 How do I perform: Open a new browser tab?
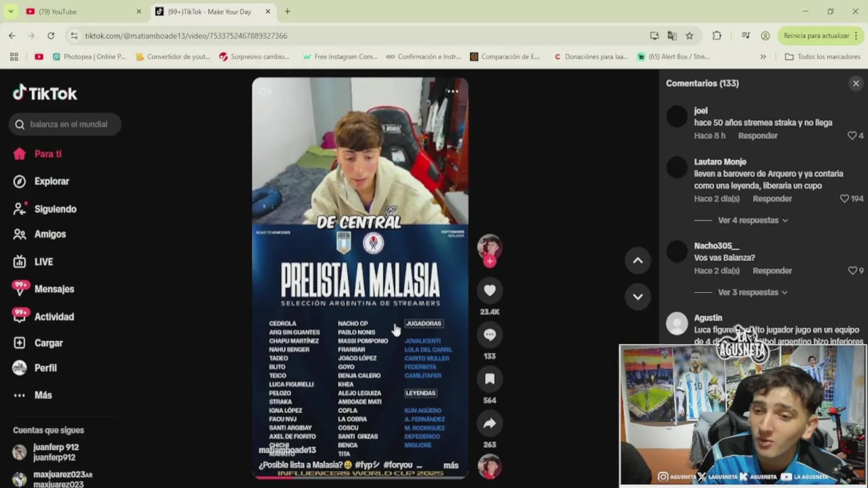pos(288,12)
